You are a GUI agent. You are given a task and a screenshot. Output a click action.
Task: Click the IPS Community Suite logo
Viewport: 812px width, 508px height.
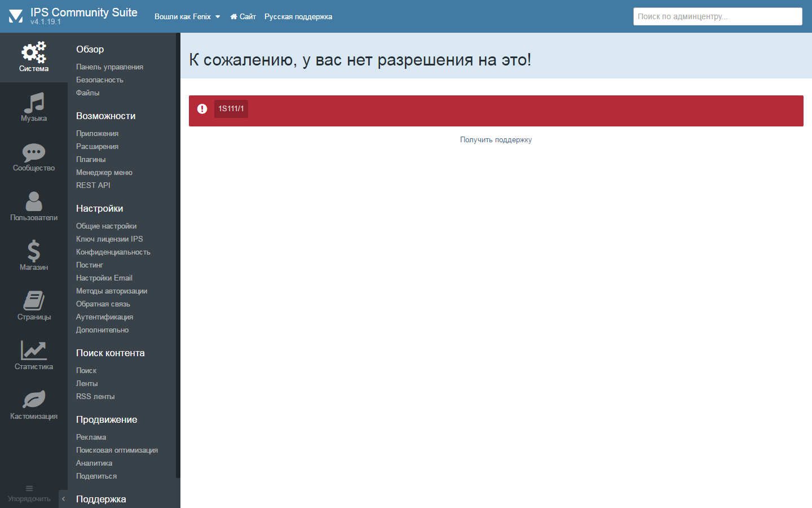coord(16,16)
